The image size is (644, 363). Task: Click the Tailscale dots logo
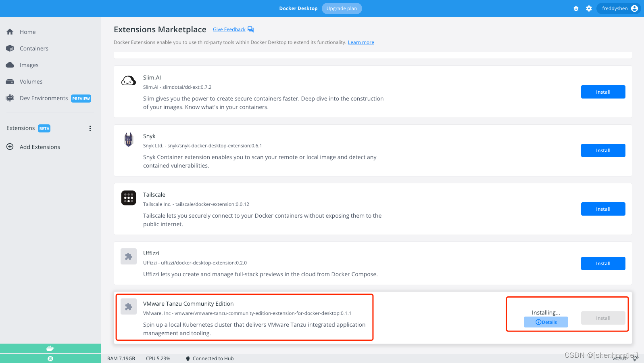click(129, 198)
